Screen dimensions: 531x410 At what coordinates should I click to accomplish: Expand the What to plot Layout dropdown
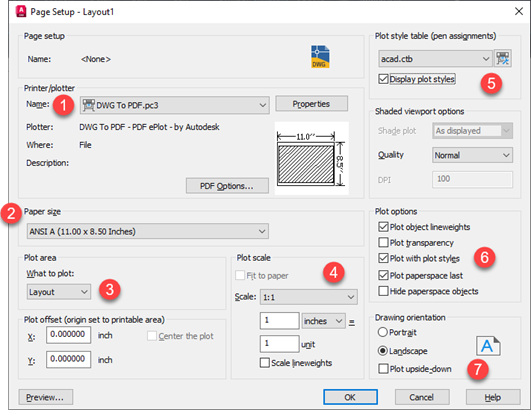pyautogui.click(x=59, y=292)
